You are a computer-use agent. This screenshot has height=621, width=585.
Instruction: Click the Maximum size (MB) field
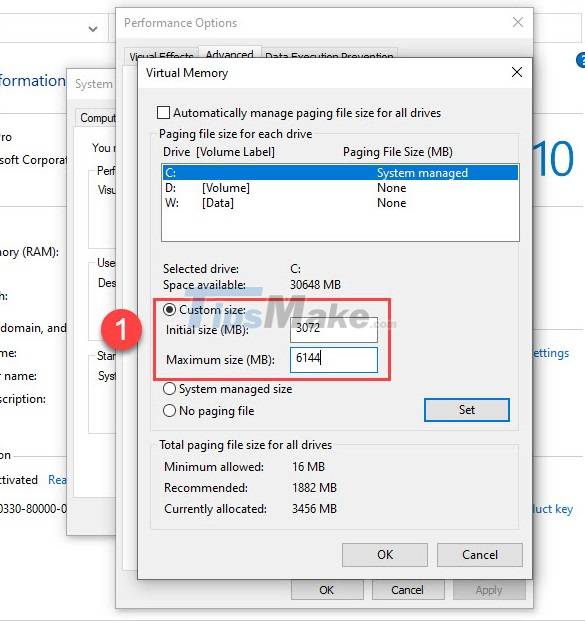click(x=333, y=360)
